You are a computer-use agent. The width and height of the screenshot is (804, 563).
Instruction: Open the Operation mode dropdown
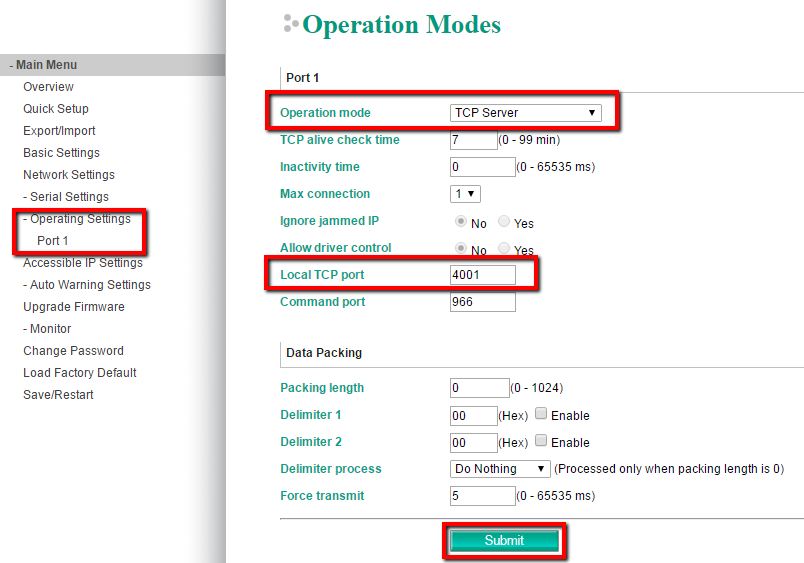click(526, 113)
